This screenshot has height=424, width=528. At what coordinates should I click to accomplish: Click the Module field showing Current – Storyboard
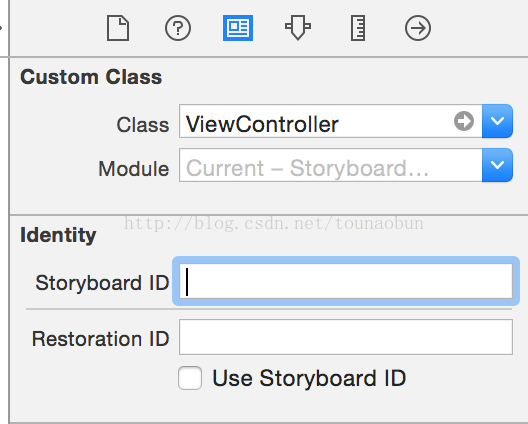tap(330, 165)
